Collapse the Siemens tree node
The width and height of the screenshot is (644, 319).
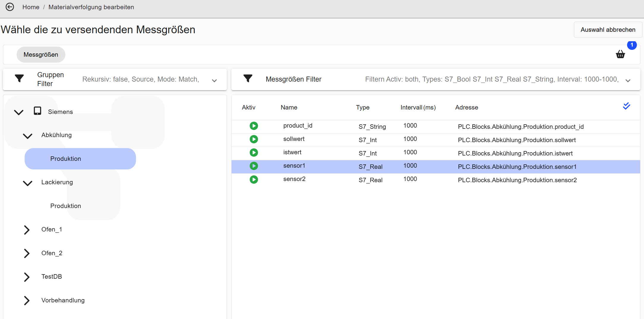[19, 112]
